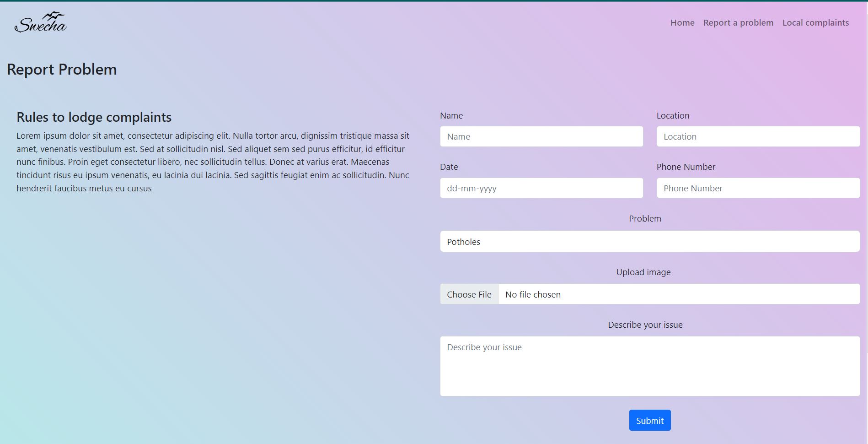Click the Problem field label
The width and height of the screenshot is (868, 444).
[645, 218]
